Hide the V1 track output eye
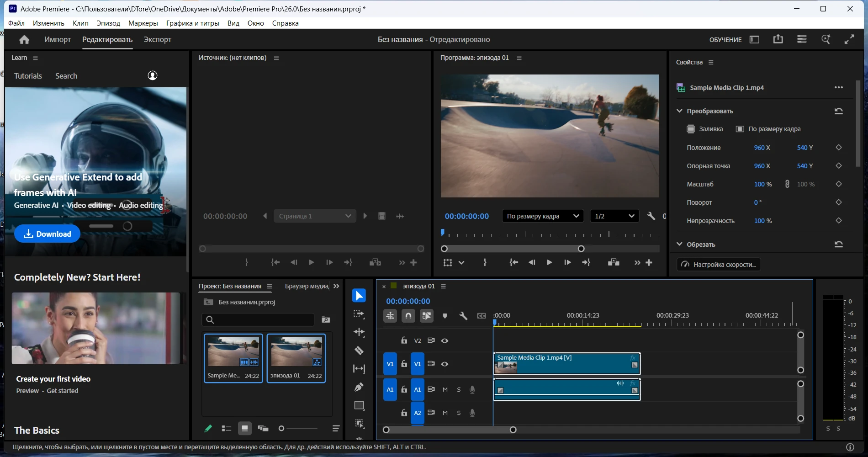The width and height of the screenshot is (868, 457). click(x=445, y=364)
